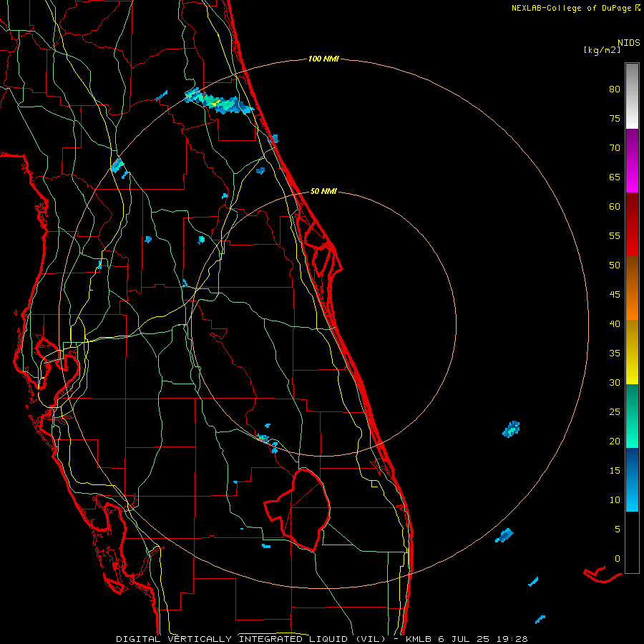Click the 50 NMI range ring label
The height and width of the screenshot is (644, 644).
[323, 191]
